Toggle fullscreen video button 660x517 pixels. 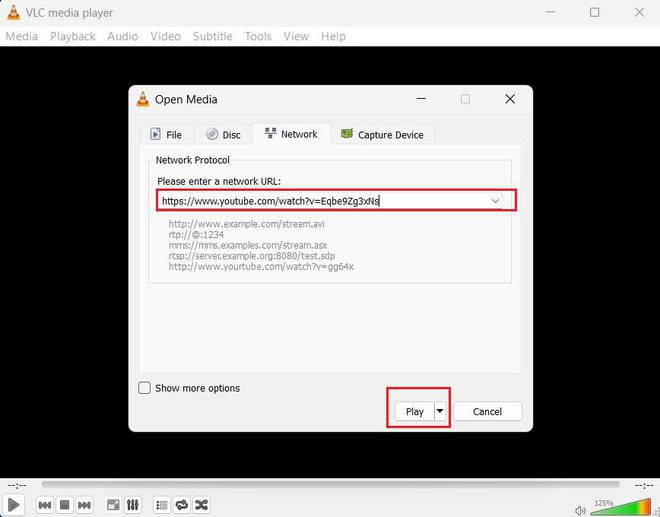pyautogui.click(x=113, y=505)
